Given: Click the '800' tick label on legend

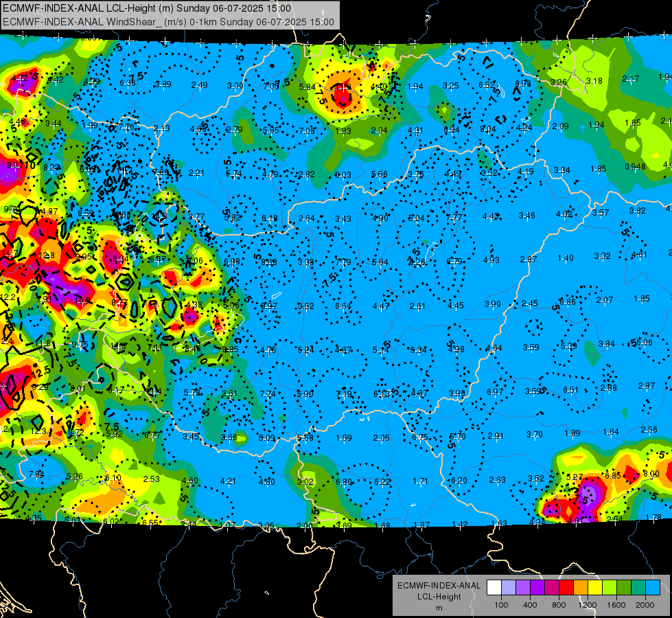Looking at the screenshot, I should tap(559, 605).
